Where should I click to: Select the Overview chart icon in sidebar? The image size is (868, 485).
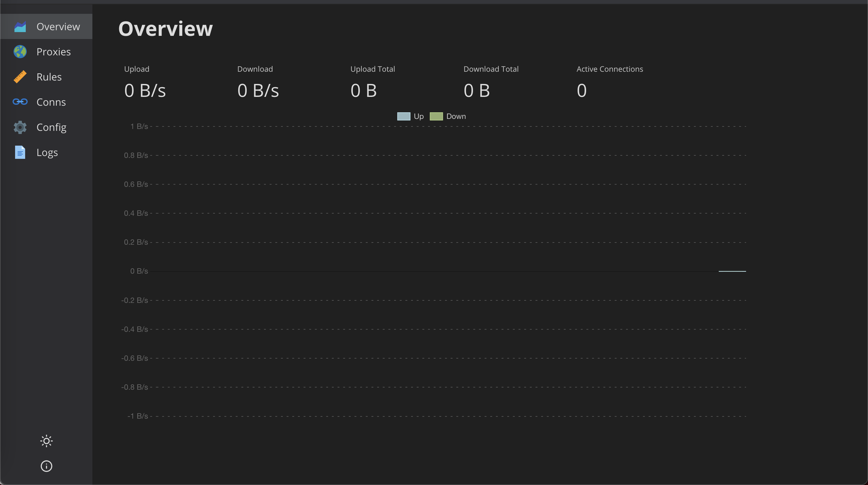point(20,26)
